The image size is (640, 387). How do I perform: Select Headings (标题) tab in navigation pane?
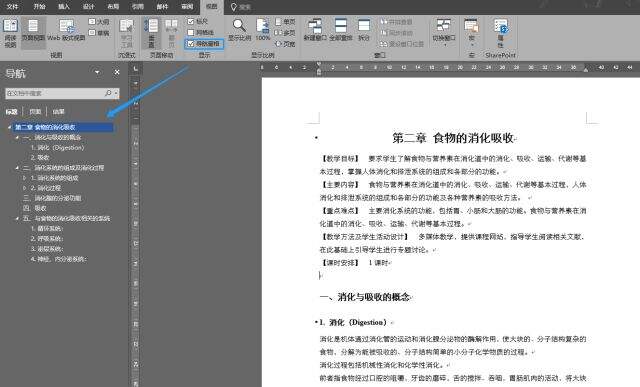click(x=11, y=111)
